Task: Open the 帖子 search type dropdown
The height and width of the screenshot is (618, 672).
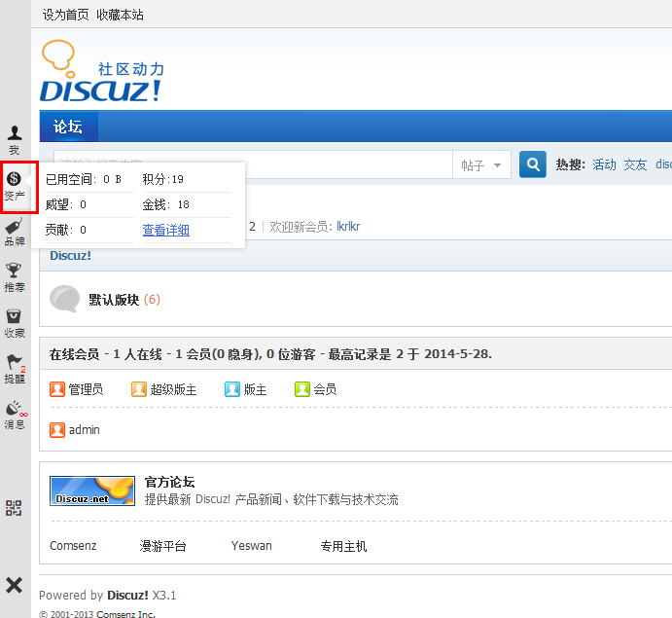Action: (481, 164)
